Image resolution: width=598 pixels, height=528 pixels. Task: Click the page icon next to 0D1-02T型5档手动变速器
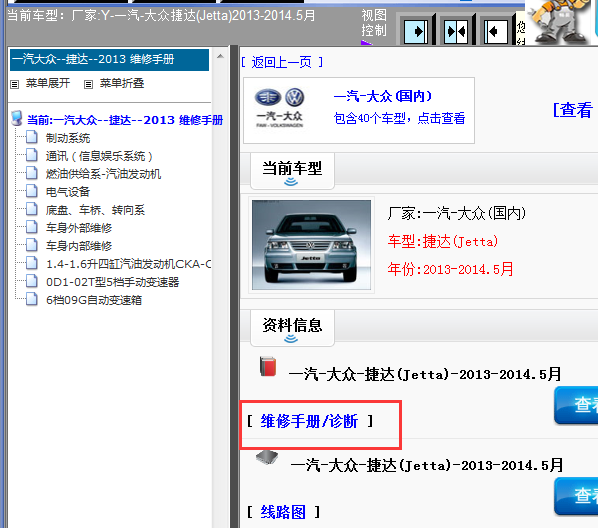[x=32, y=280]
